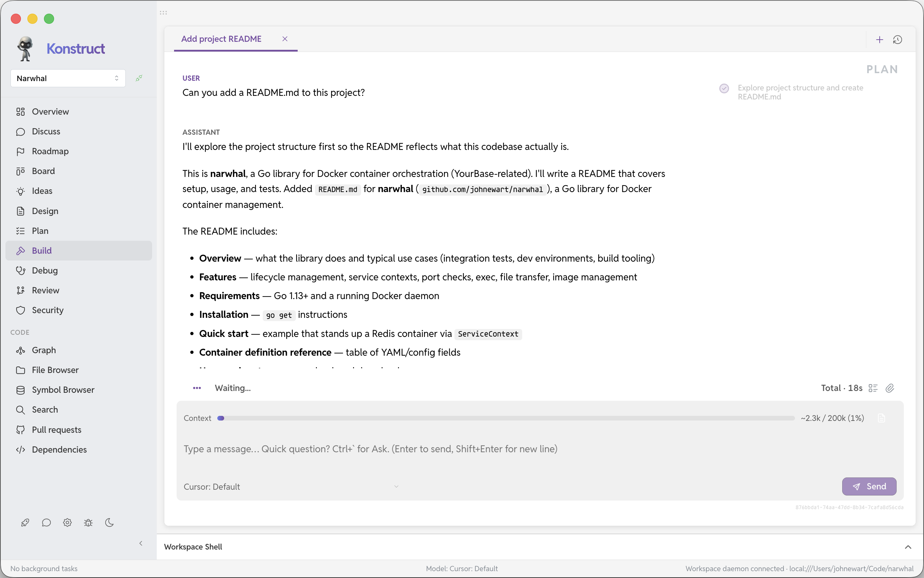This screenshot has width=924, height=578.
Task: Click the README.md inline code snippet
Action: click(338, 190)
